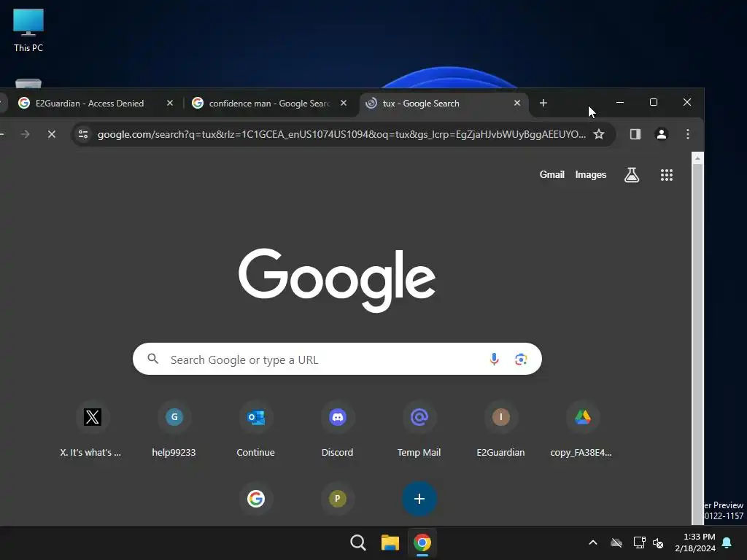Open Chrome's three-dot menu
This screenshot has width=747, height=560.
687,134
